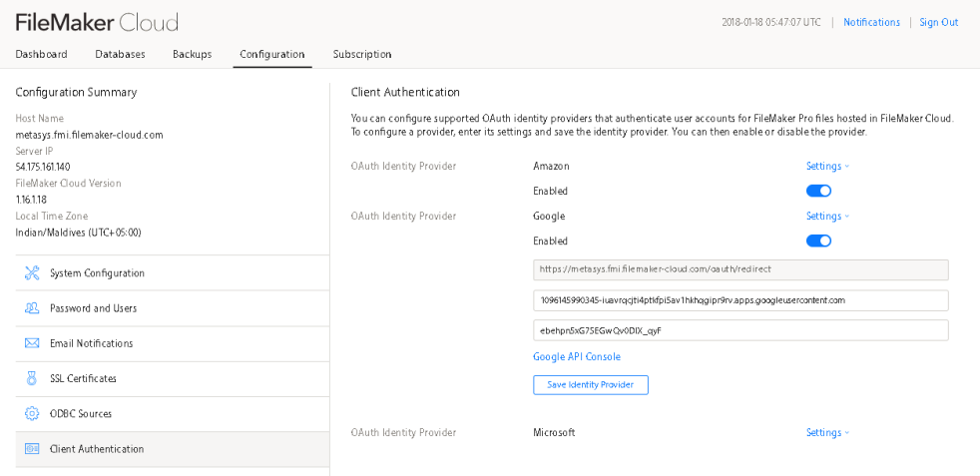Turn off the Google Enabled switch

click(x=818, y=240)
